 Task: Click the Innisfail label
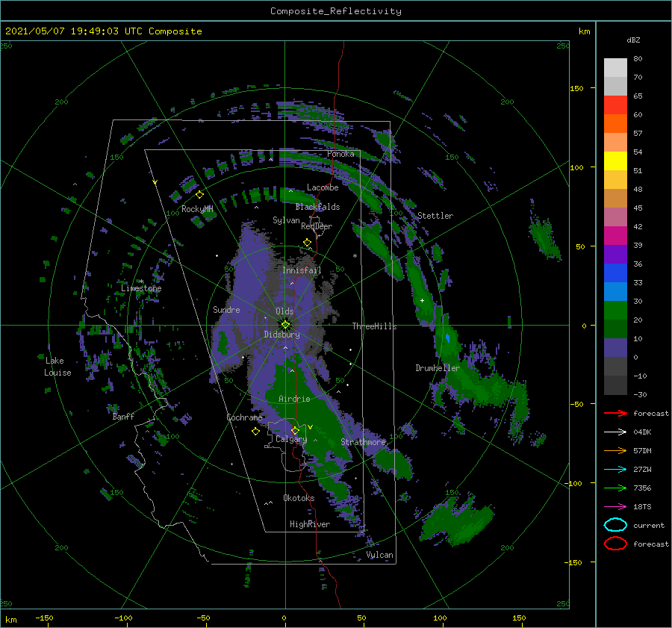tap(302, 270)
